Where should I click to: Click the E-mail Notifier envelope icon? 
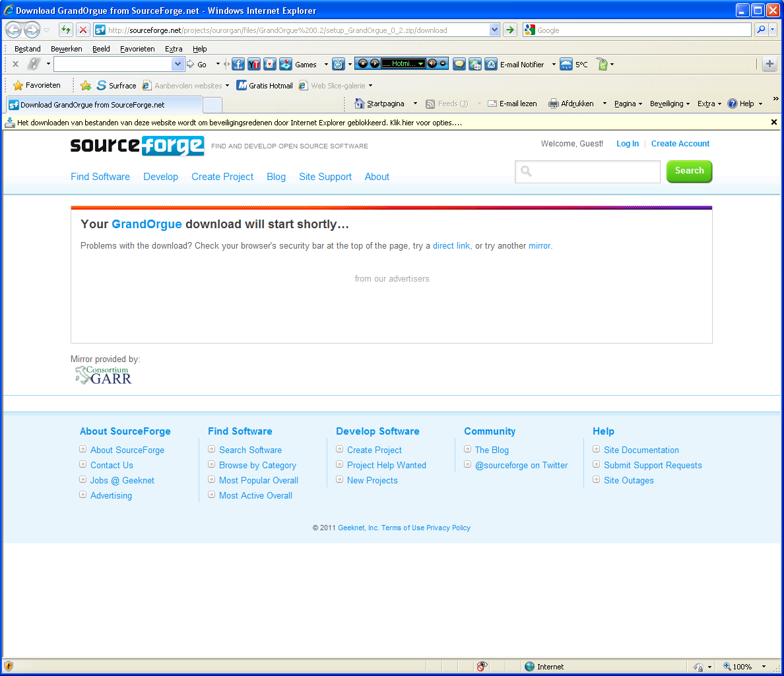491,64
